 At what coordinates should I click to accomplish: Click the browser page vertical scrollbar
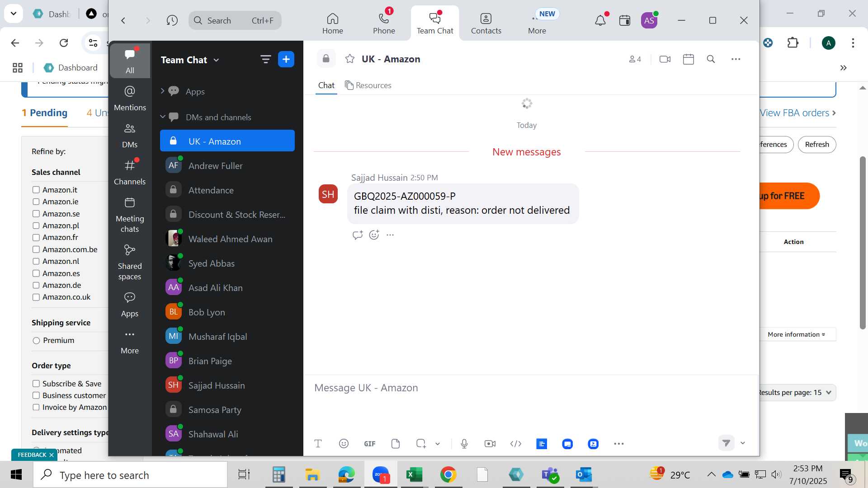pyautogui.click(x=863, y=243)
